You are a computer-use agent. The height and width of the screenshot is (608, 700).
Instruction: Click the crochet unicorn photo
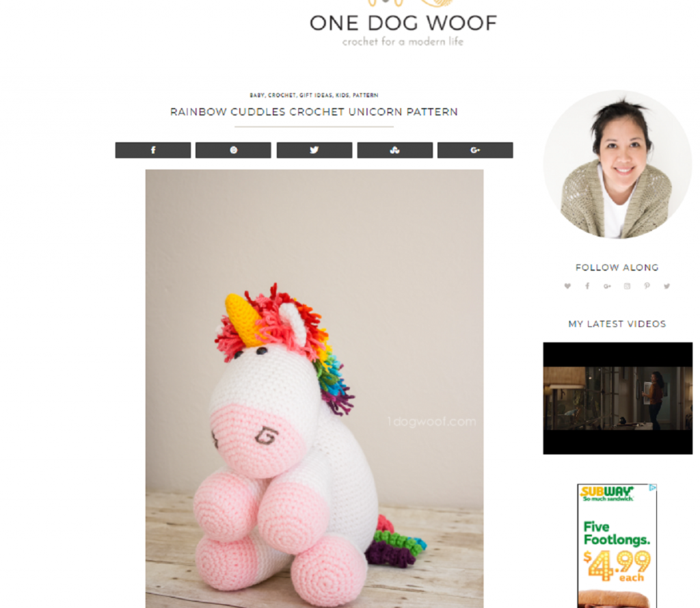click(314, 388)
